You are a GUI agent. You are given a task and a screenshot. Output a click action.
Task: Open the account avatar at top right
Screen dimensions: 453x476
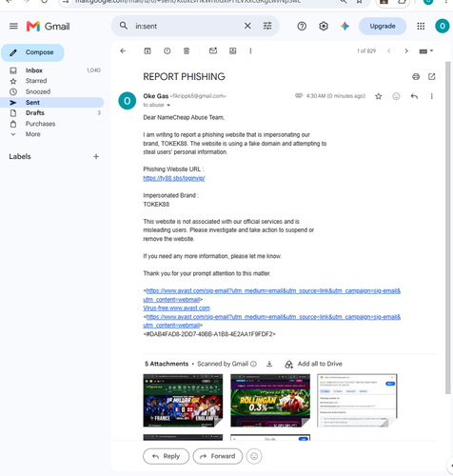(442, 26)
